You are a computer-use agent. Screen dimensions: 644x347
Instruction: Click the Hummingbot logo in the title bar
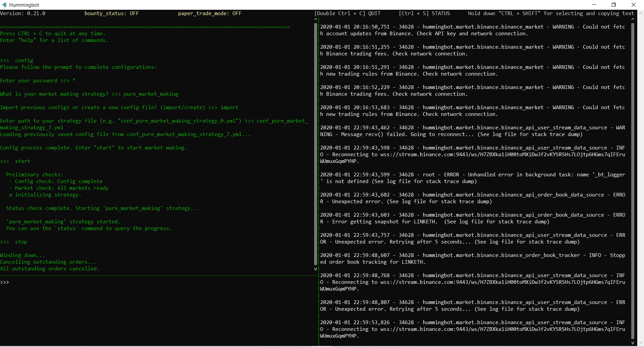click(4, 5)
